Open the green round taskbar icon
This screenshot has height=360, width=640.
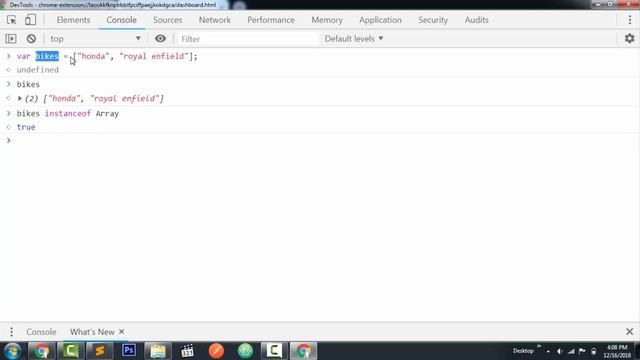(x=245, y=351)
